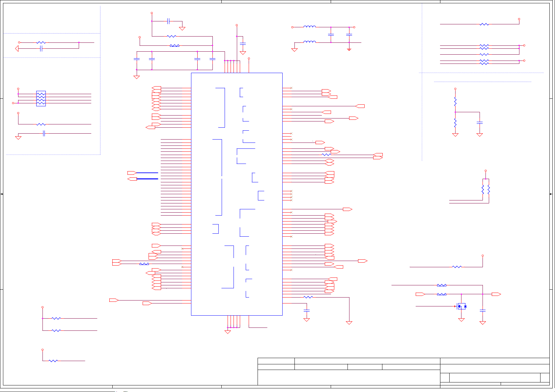Select the horizontal capacitor at the top

coord(168,21)
